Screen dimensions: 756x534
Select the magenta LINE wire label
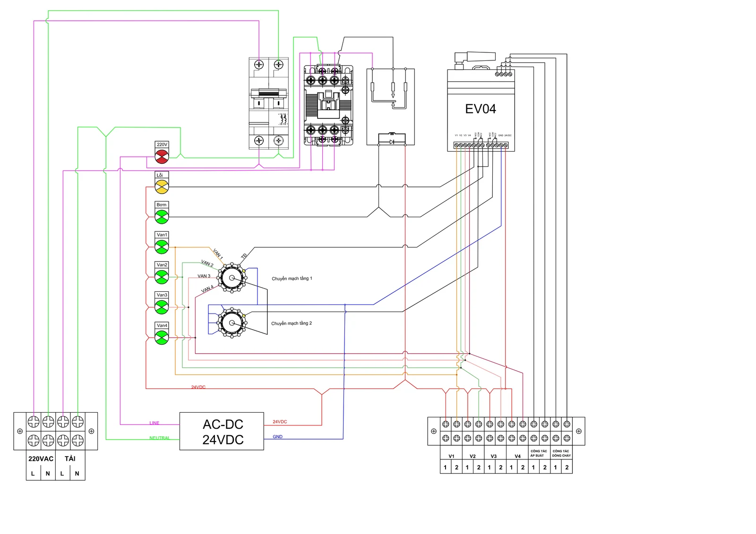(155, 423)
